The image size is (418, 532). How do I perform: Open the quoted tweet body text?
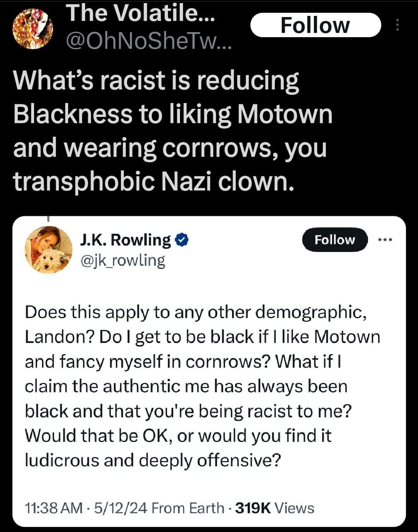pyautogui.click(x=202, y=386)
